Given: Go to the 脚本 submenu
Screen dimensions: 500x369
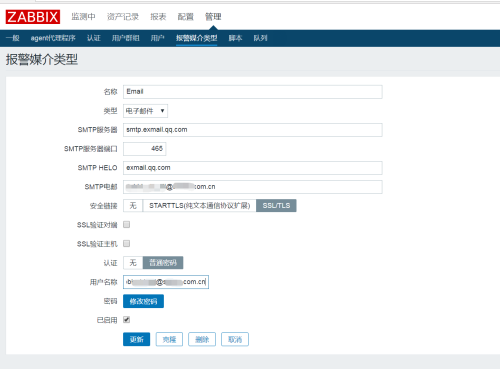Looking at the screenshot, I should [x=235, y=38].
